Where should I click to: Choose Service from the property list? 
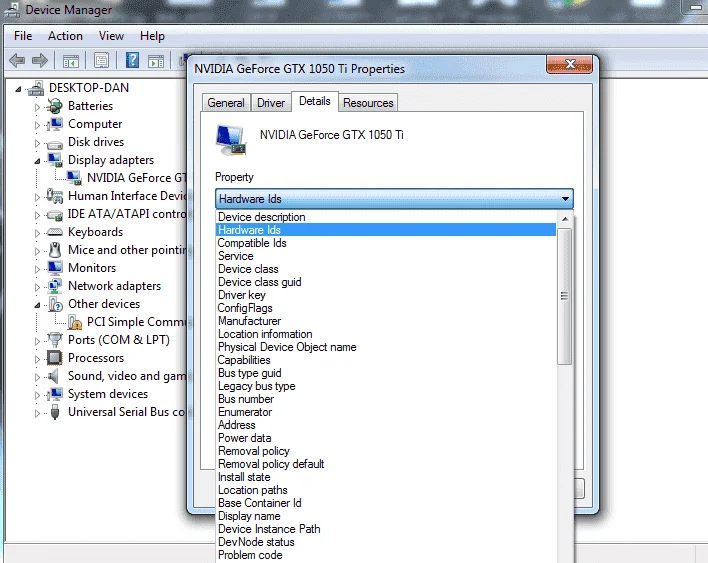(x=386, y=256)
